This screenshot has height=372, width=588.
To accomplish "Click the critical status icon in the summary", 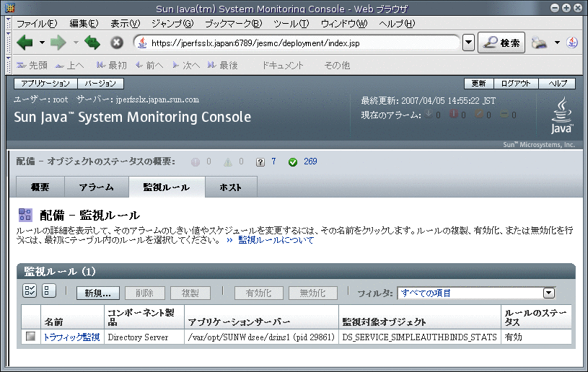I will point(196,161).
